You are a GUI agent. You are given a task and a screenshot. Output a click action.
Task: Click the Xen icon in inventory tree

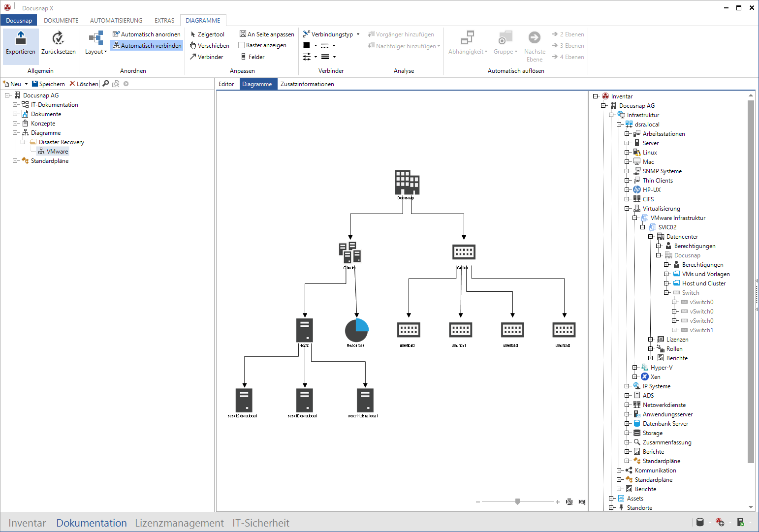click(645, 377)
